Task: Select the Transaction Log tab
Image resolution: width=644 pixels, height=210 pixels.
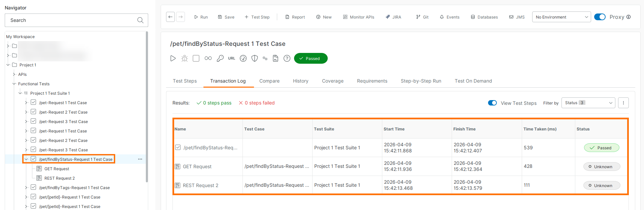Action: (228, 81)
